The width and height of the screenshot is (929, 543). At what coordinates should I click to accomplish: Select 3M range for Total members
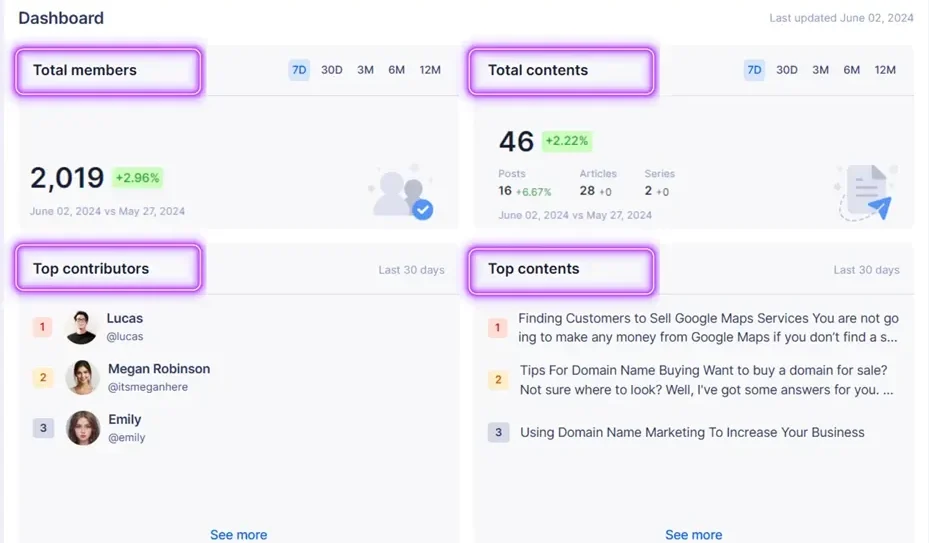point(365,70)
